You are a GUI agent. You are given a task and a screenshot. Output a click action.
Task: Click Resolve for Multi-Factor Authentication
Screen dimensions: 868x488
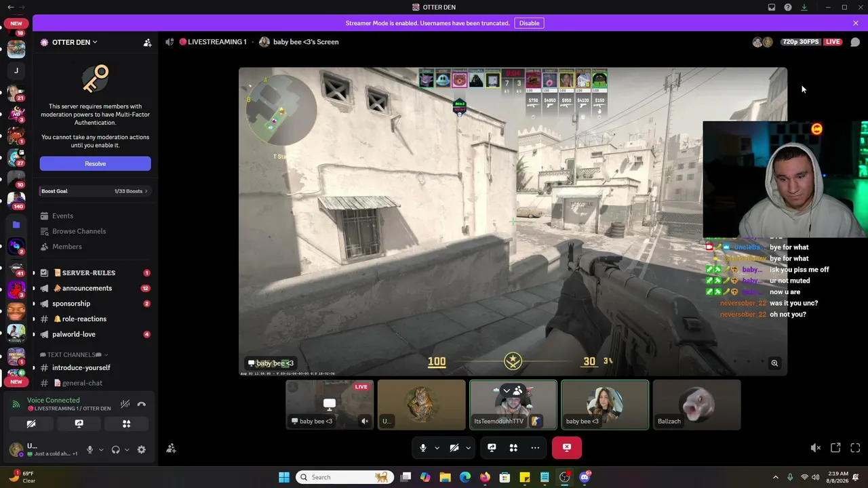[x=95, y=163]
